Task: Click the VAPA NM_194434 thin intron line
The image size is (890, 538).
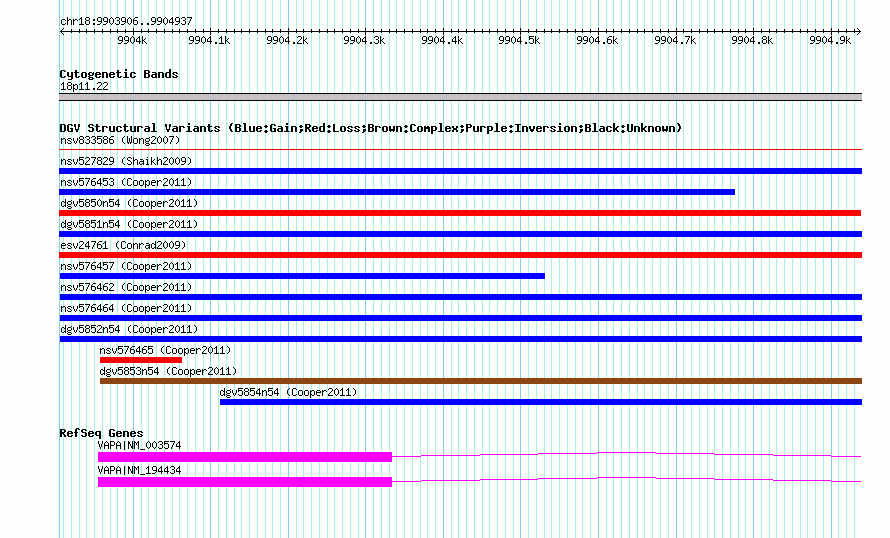Action: pos(627,480)
